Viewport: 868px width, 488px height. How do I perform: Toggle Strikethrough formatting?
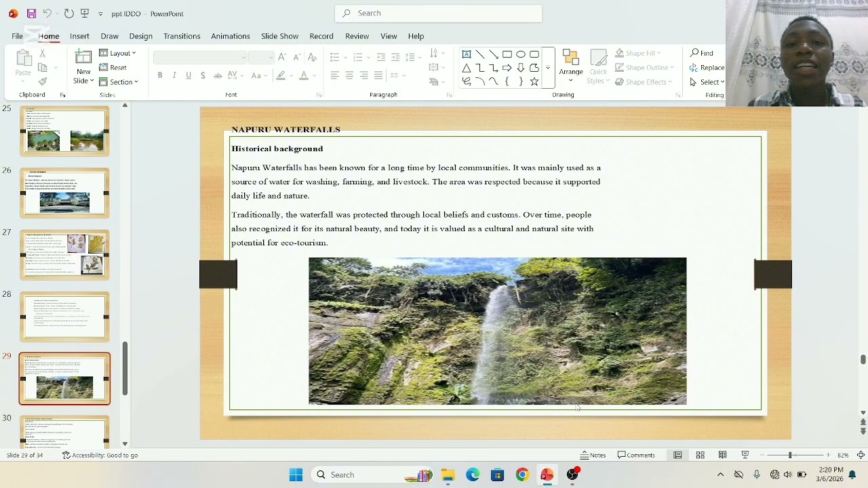pyautogui.click(x=217, y=75)
